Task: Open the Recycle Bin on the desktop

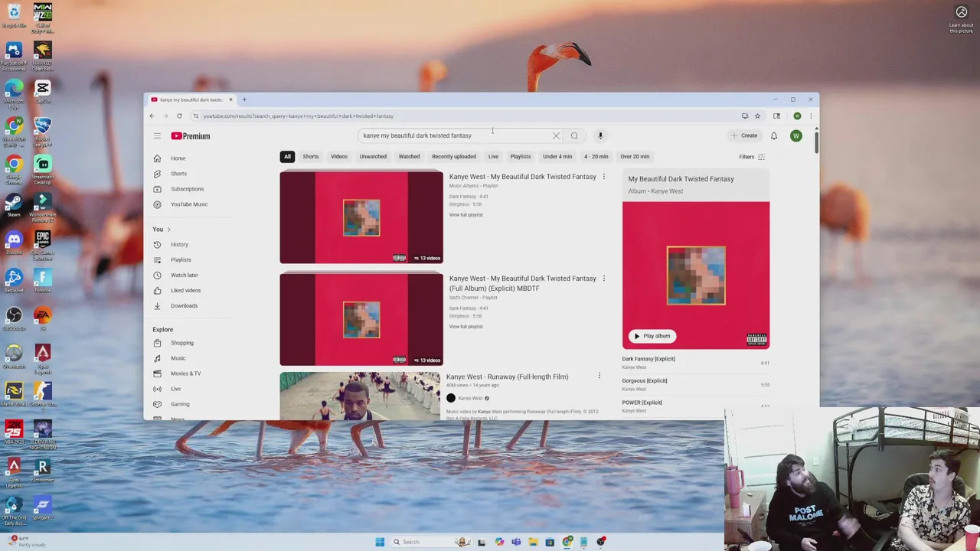Action: 14,15
